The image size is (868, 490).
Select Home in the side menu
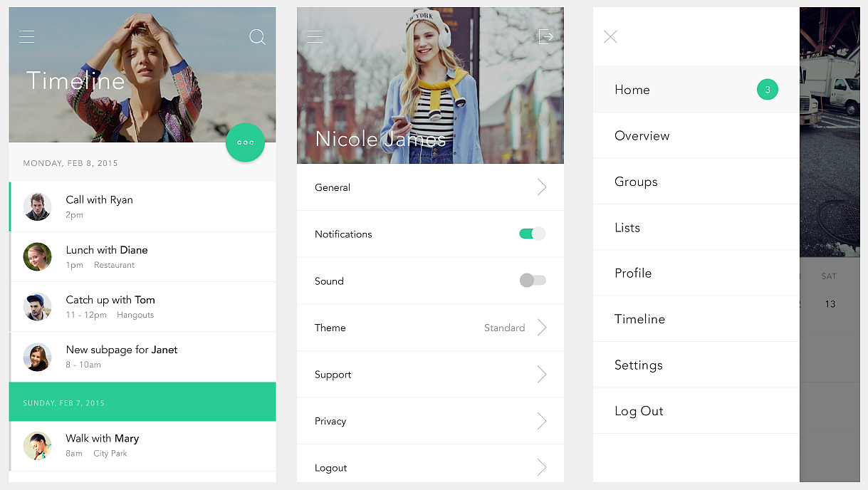coord(696,90)
